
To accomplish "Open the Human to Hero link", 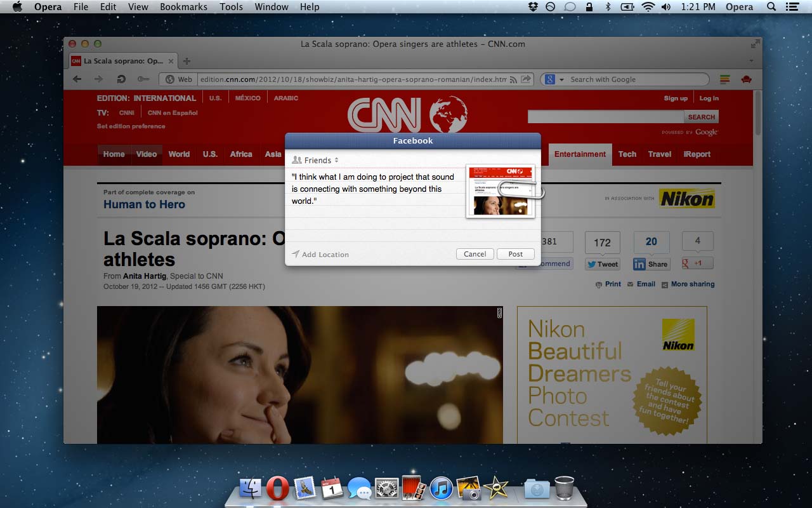I will (x=145, y=204).
